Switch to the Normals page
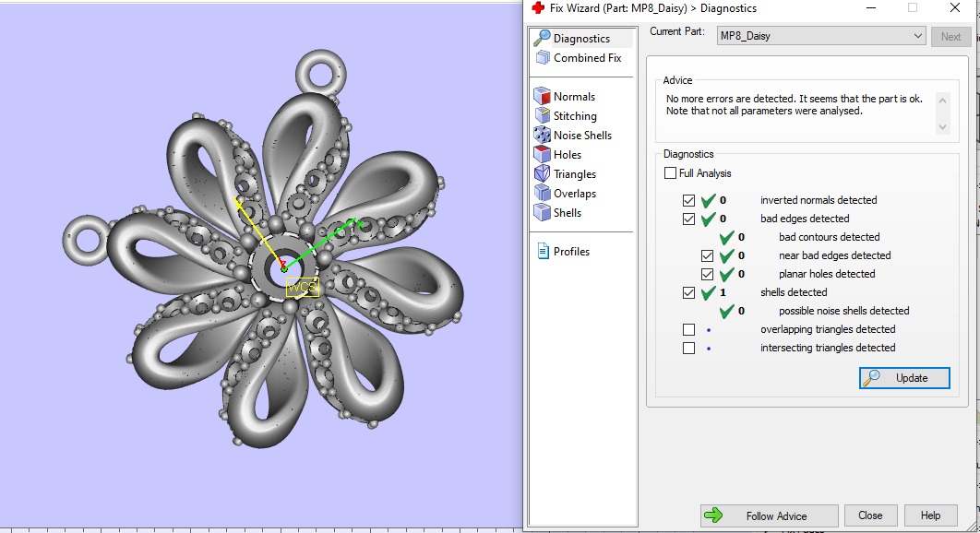This screenshot has width=980, height=533. [x=574, y=96]
